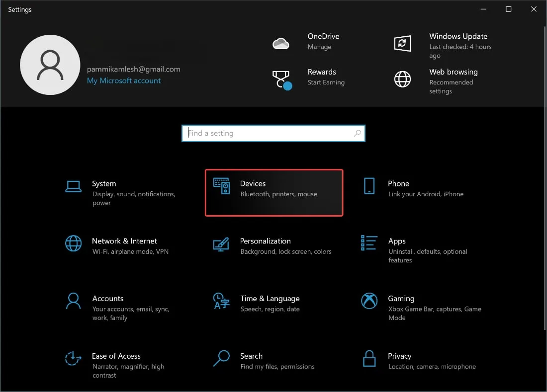Click 'Recommended settings' under Web browsing
The image size is (547, 392).
coord(451,87)
